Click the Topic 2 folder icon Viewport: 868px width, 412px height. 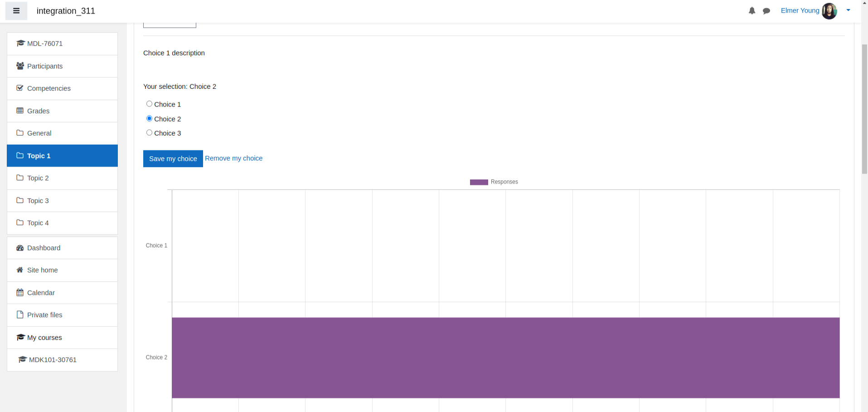[x=20, y=178]
